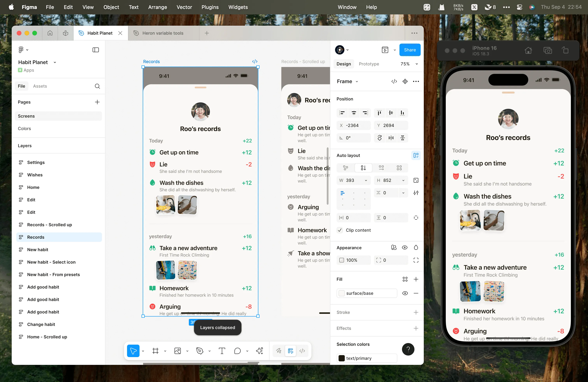Open width sizing dropdown
The width and height of the screenshot is (588, 382).
click(366, 180)
